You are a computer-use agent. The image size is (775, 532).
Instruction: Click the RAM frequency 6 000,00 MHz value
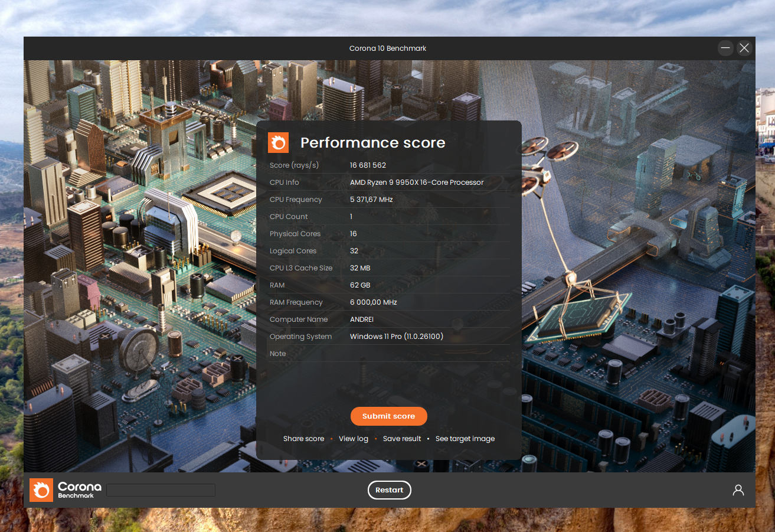point(374,302)
